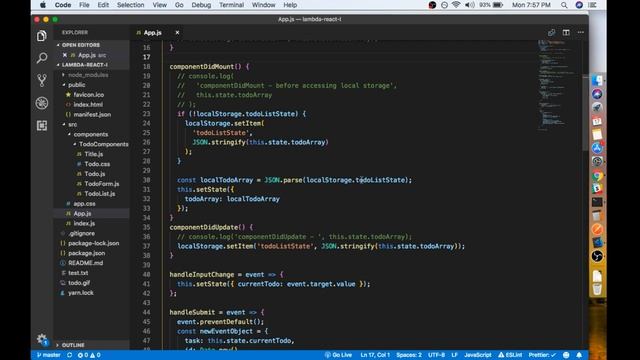Close the App.js editor tab
This screenshot has height=360, width=640.
(x=177, y=32)
